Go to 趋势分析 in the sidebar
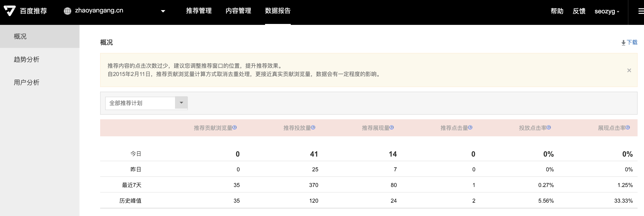The width and height of the screenshot is (644, 216). click(x=26, y=59)
